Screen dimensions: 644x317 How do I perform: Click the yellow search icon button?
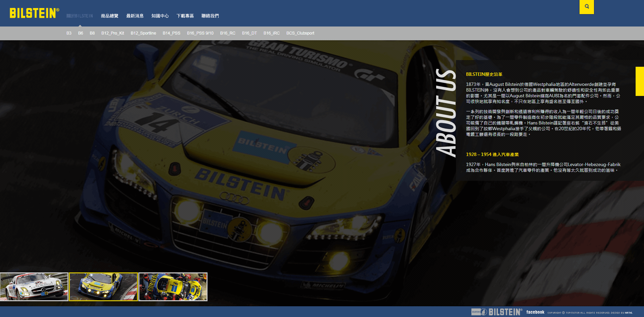(587, 7)
